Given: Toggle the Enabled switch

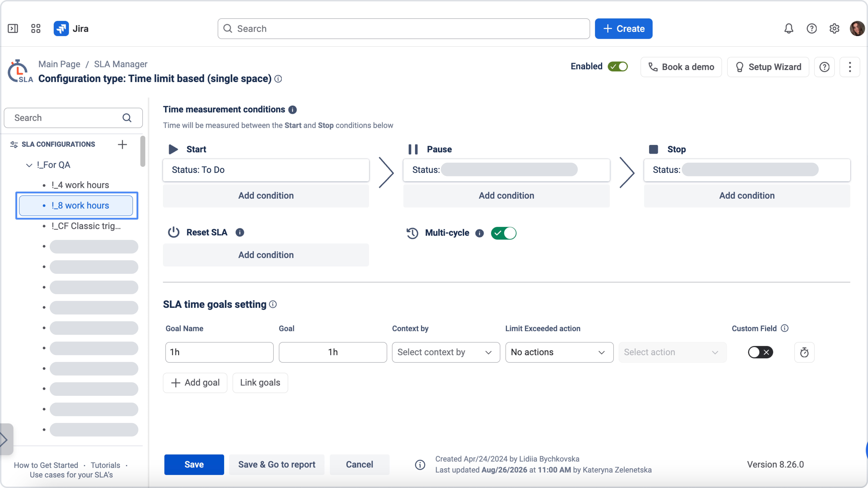Looking at the screenshot, I should click(618, 67).
